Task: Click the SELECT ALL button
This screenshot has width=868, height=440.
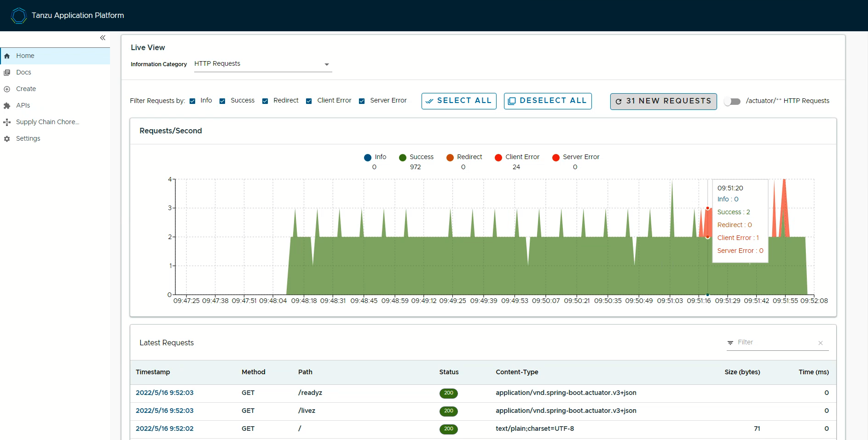Action: point(459,101)
